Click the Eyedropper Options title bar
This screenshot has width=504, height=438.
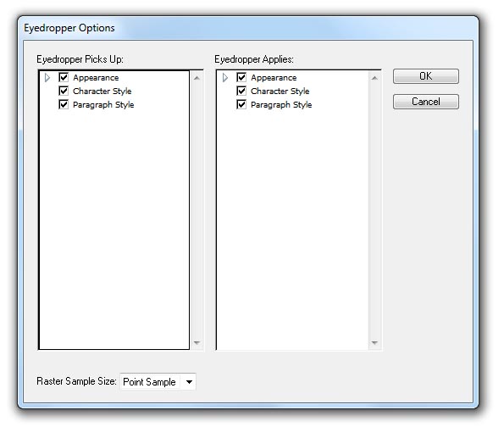[248, 28]
